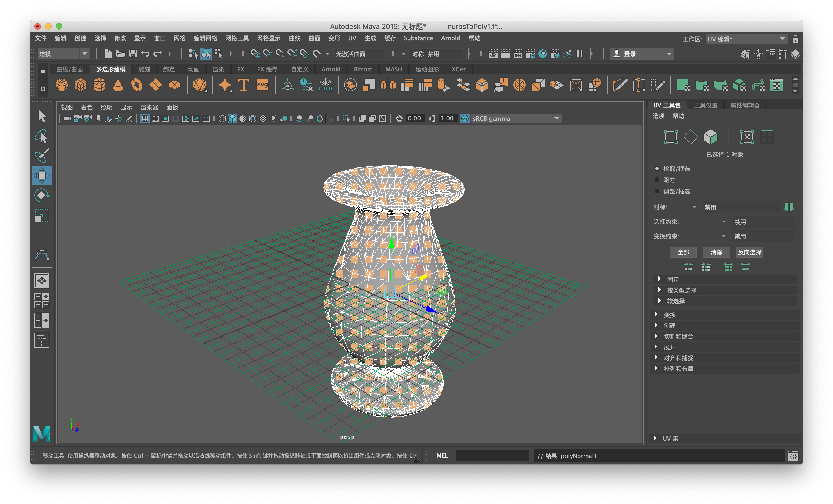Select the Rotate tool in the toolbox
This screenshot has width=833, height=504.
[42, 195]
